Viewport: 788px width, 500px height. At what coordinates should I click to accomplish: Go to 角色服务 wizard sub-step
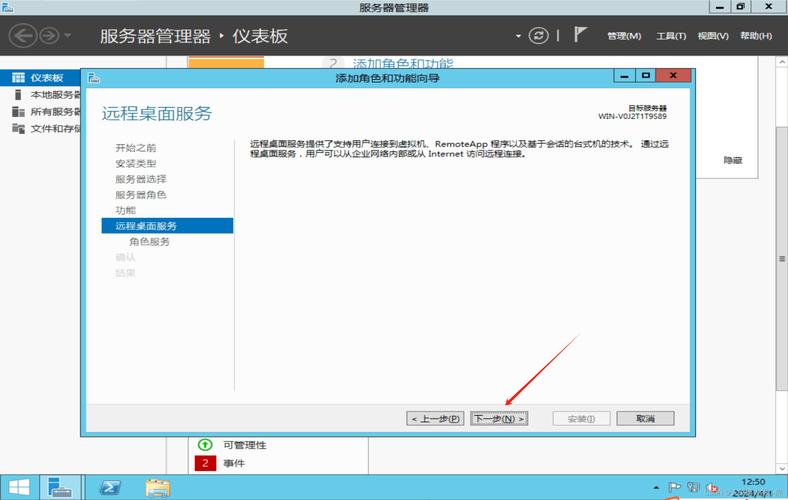pyautogui.click(x=149, y=242)
